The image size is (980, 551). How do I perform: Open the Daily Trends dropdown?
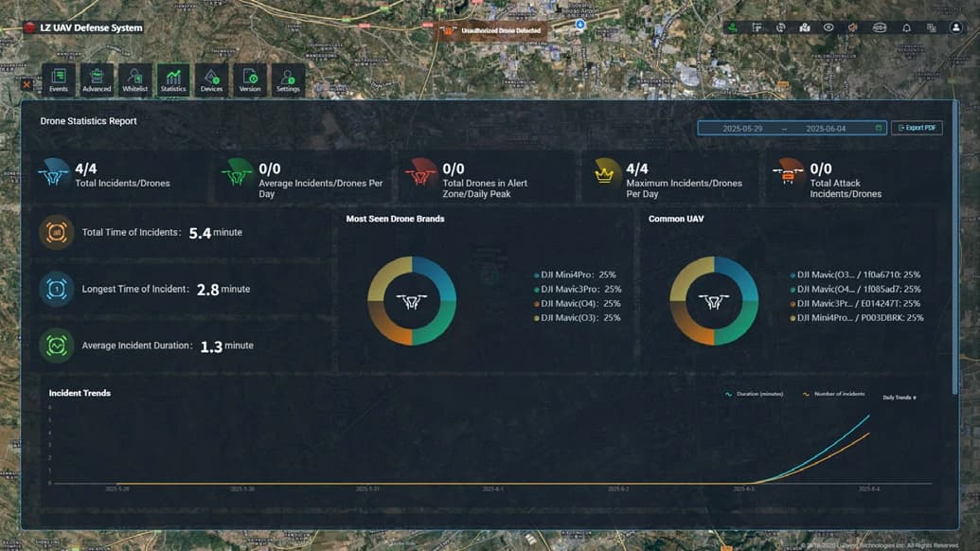coord(900,398)
